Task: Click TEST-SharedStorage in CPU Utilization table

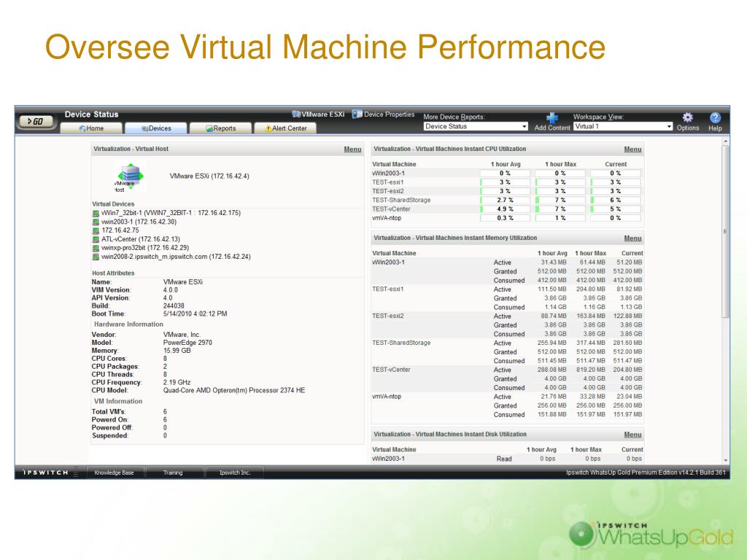Action: point(401,200)
